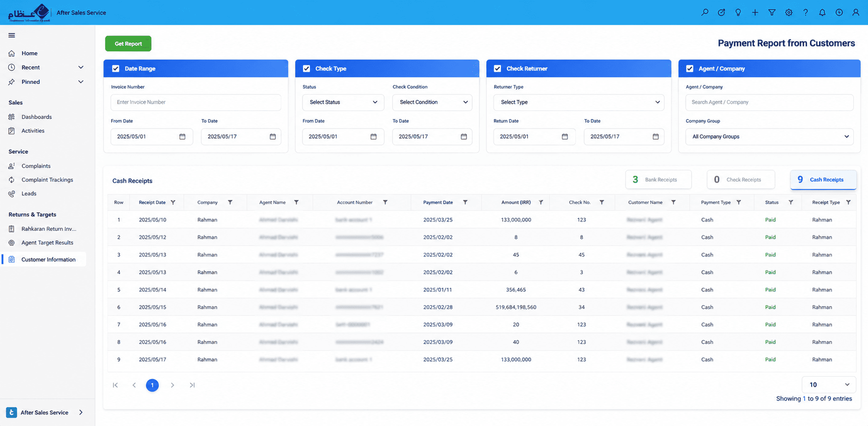Open the Select Condition dropdown
Viewport: 868px width, 426px height.
(x=432, y=102)
